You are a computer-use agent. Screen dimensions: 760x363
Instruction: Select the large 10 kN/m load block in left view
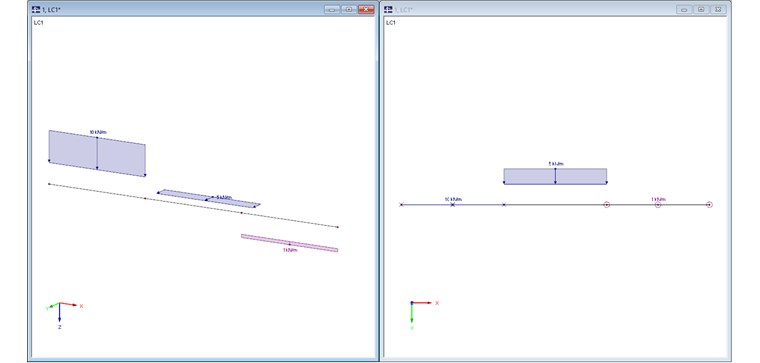click(97, 153)
